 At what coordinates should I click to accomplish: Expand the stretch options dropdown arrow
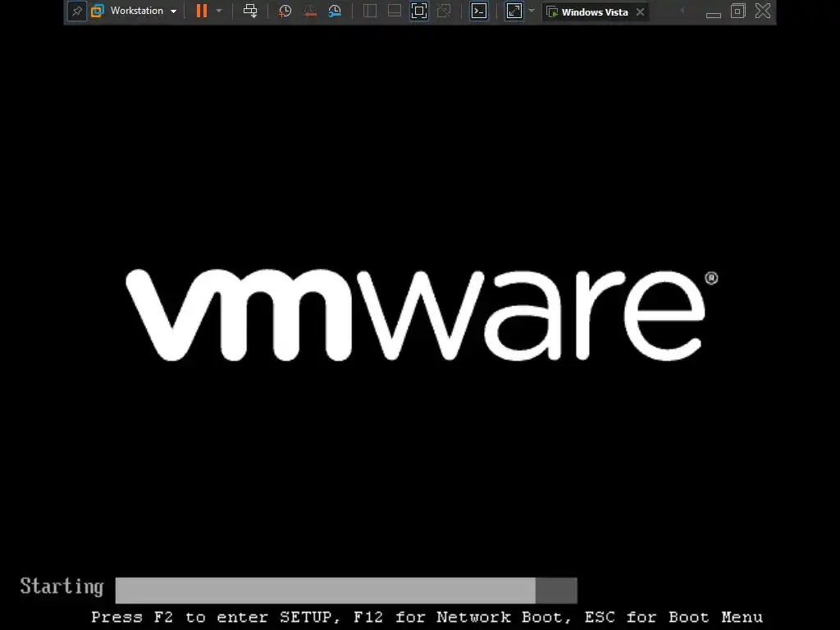pyautogui.click(x=532, y=11)
